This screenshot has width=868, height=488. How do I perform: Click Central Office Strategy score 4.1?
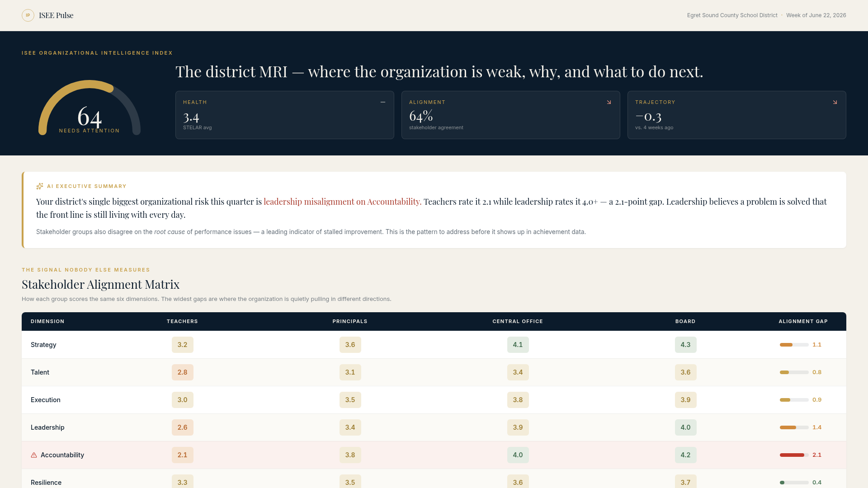[x=518, y=345]
